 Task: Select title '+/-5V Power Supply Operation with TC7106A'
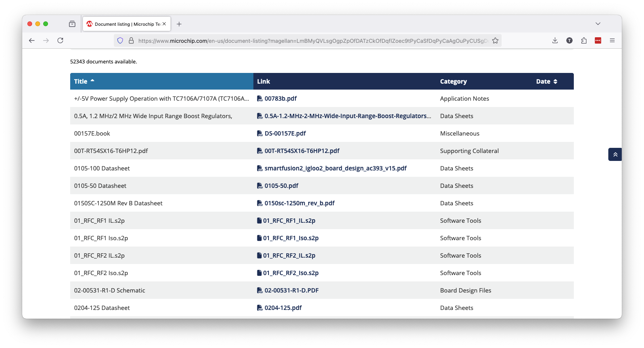click(162, 98)
